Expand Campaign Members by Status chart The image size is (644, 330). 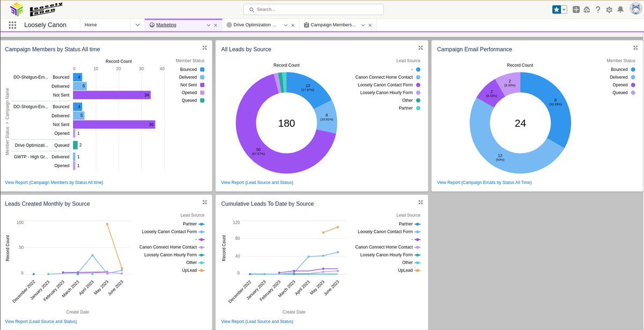pos(204,48)
